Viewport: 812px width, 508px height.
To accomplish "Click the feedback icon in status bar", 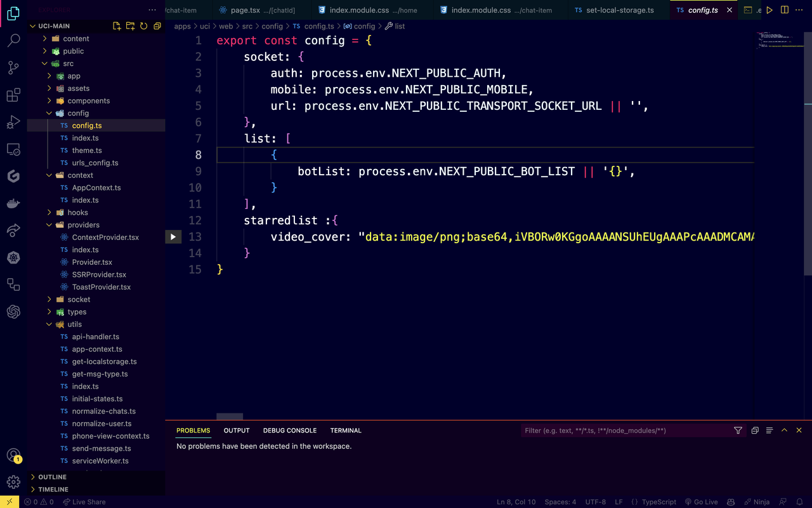I will (783, 502).
